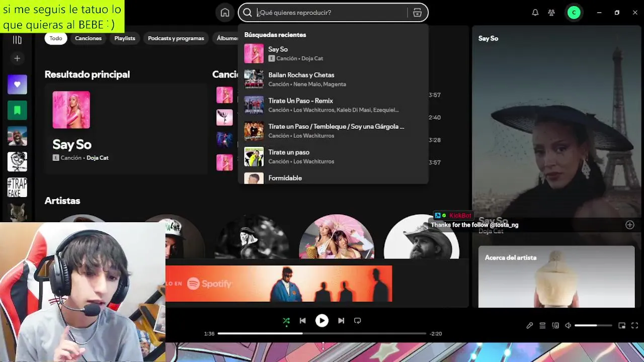This screenshot has width=644, height=362.
Task: Select the Todo filter chip
Action: click(56, 38)
